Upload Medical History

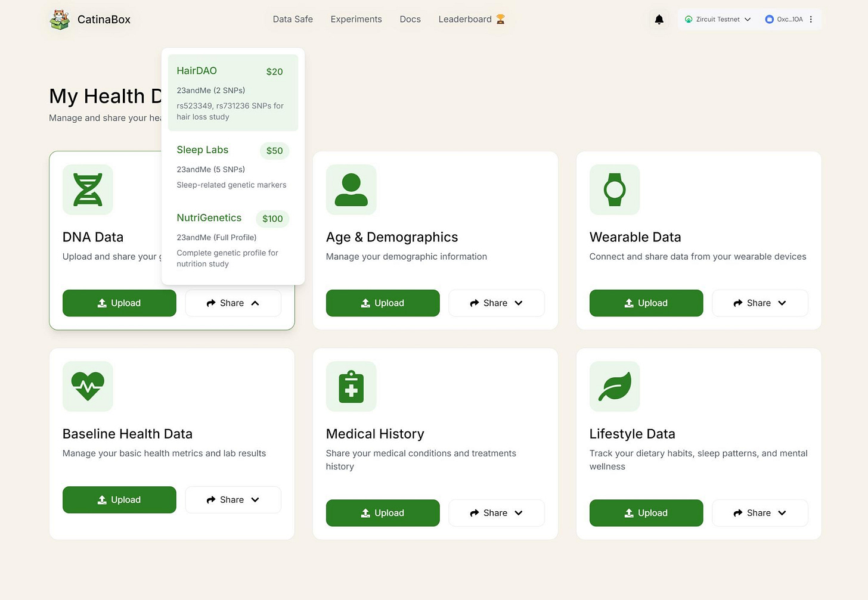tap(383, 513)
